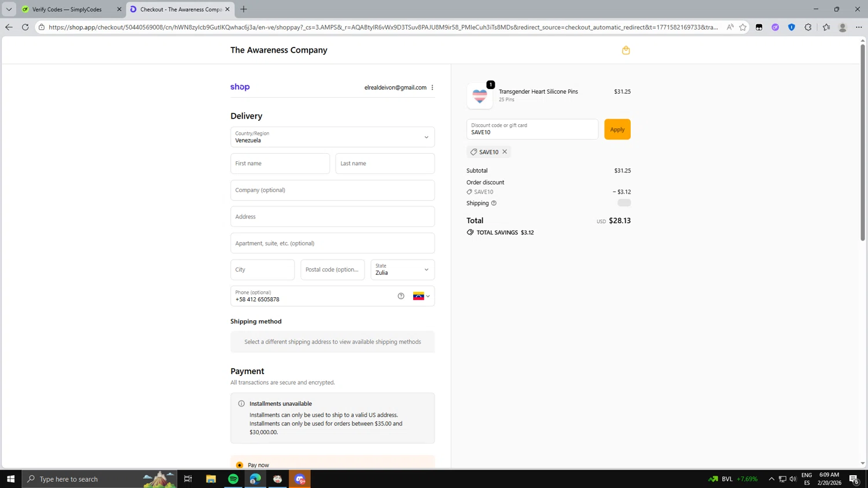Click the Postal code field
Image resolution: width=868 pixels, height=488 pixels.
pos(332,269)
